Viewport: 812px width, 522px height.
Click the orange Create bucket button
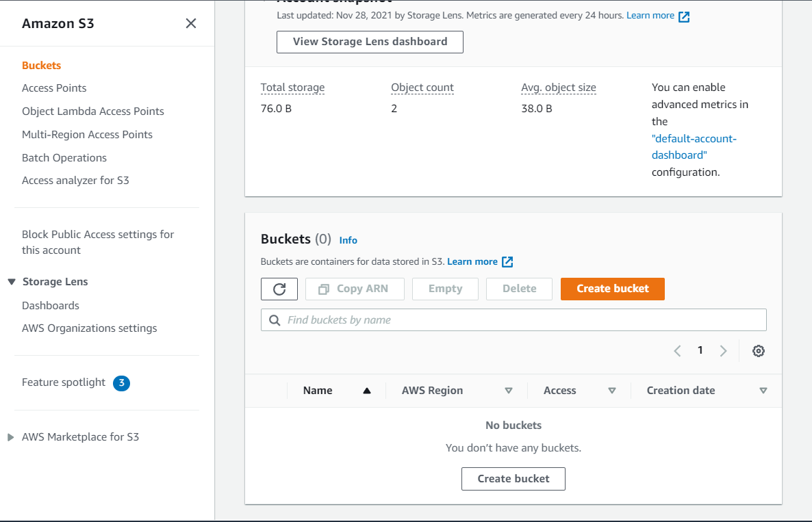[612, 289]
